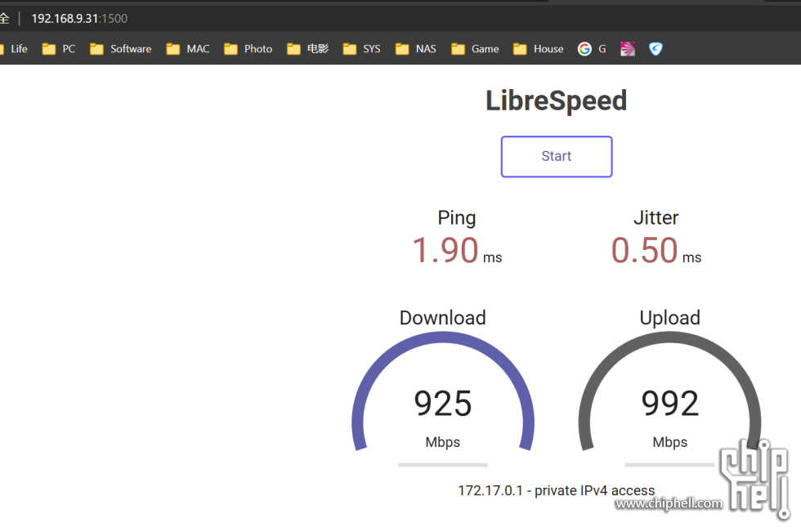The image size is (801, 532).
Task: Open the Photo bookmark folder
Action: [x=248, y=49]
